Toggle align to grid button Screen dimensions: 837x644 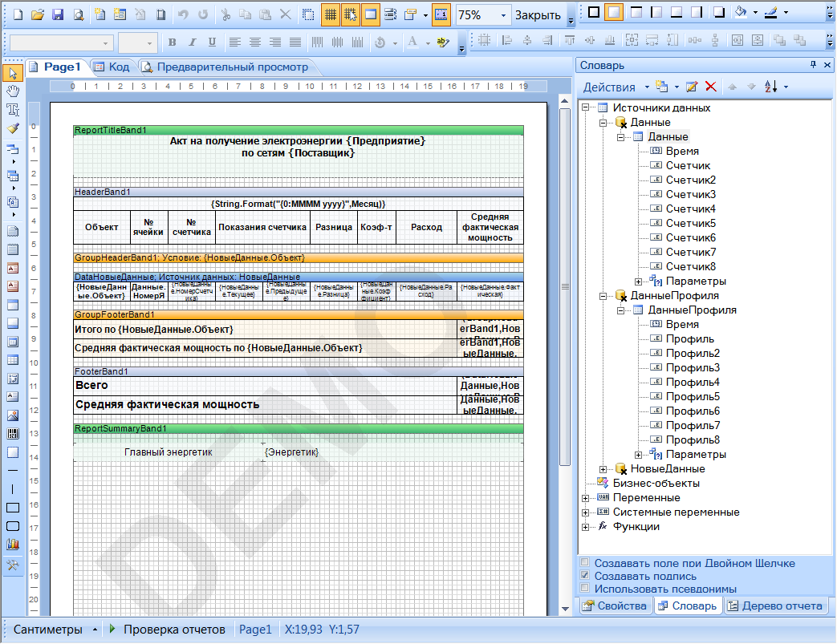tap(350, 14)
